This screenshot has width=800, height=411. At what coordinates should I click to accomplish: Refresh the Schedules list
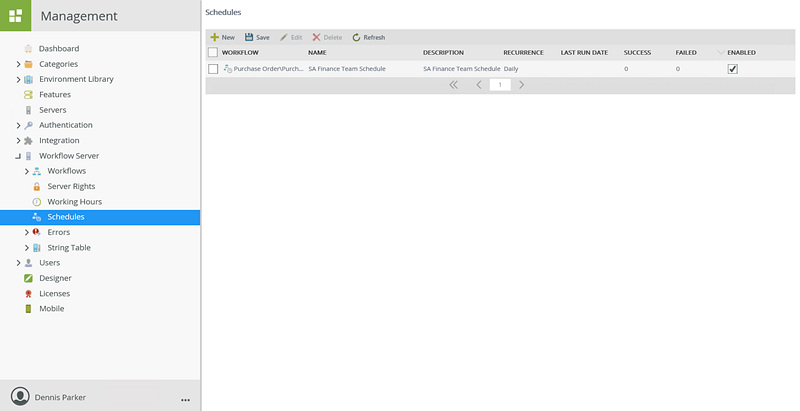tap(368, 37)
